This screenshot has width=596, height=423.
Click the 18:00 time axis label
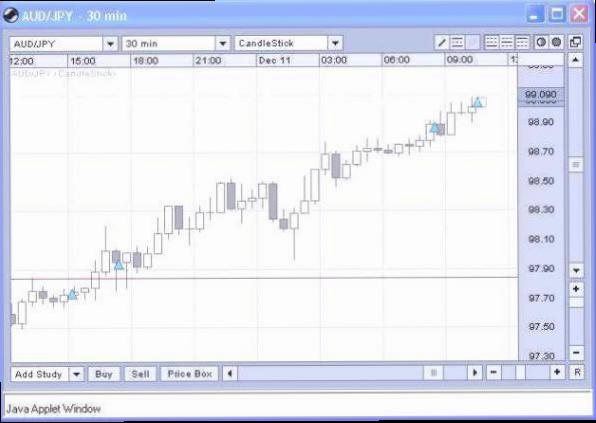coord(146,61)
